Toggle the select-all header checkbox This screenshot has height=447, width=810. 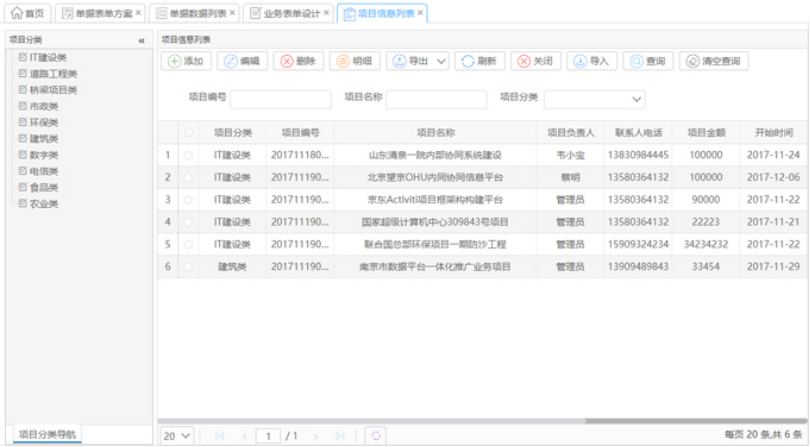(x=189, y=133)
